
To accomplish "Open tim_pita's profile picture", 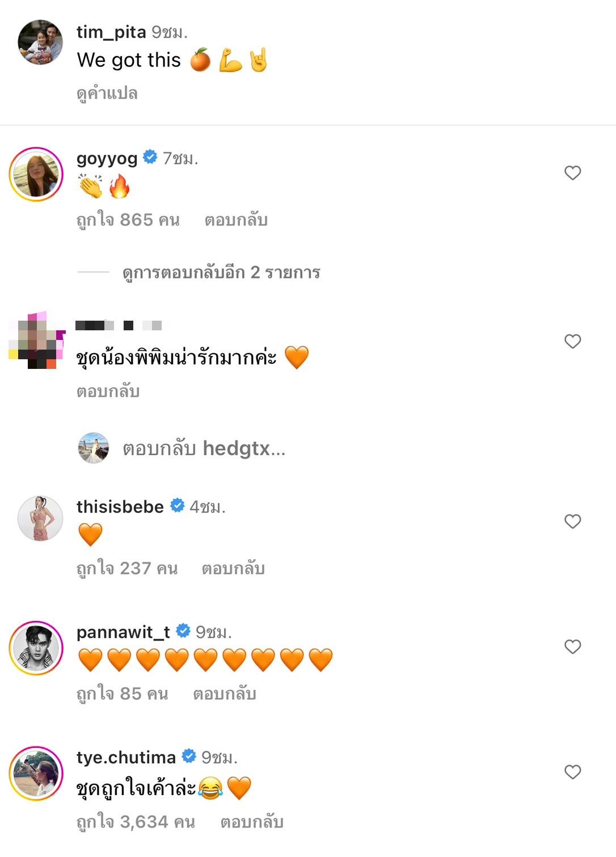I will pyautogui.click(x=40, y=43).
